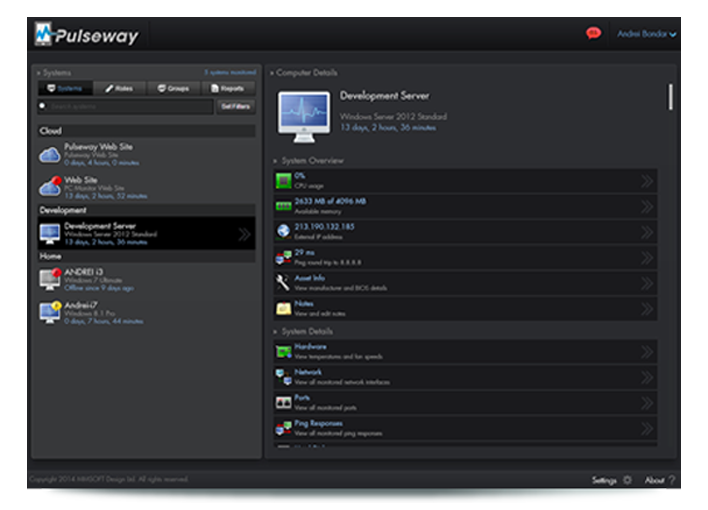The image size is (708, 510).
Task: Collapse the Computer Details panel arrow
Action: click(272, 73)
